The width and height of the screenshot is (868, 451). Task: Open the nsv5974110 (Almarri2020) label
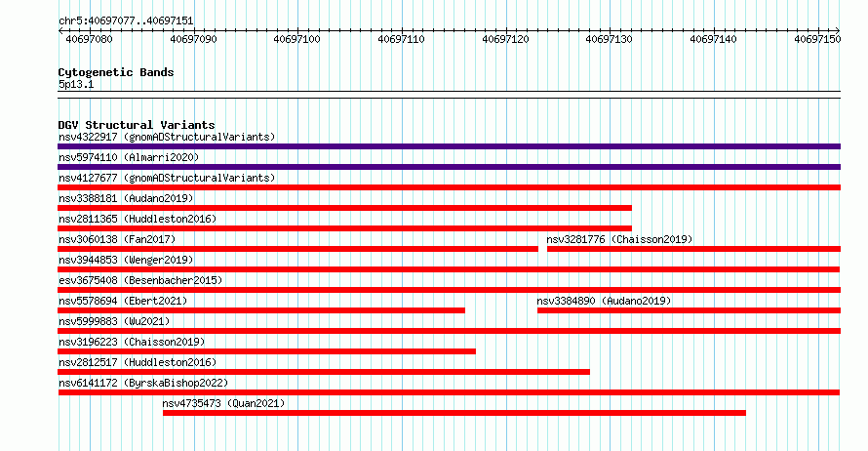pyautogui.click(x=129, y=157)
